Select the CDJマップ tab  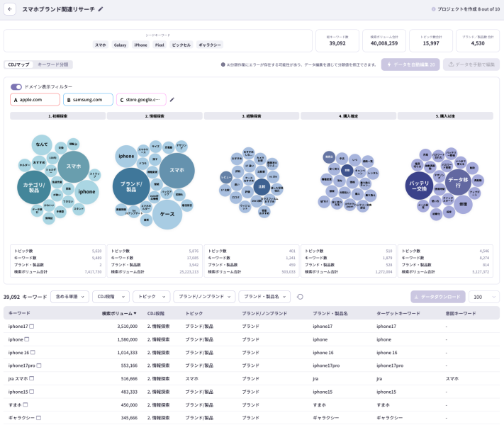tap(18, 64)
